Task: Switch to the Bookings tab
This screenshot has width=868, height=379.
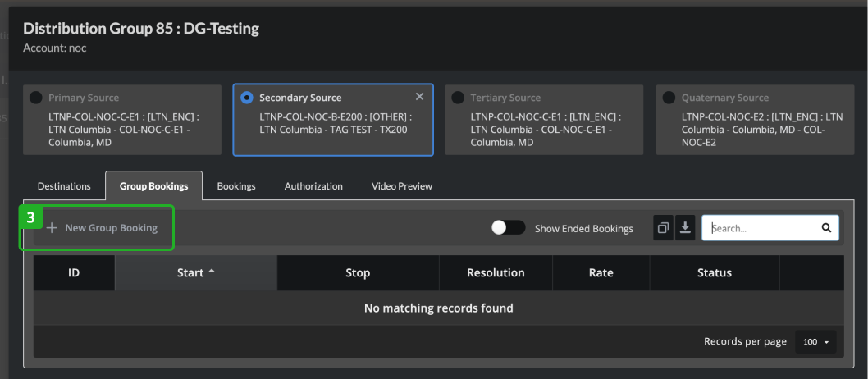Action: [x=236, y=186]
